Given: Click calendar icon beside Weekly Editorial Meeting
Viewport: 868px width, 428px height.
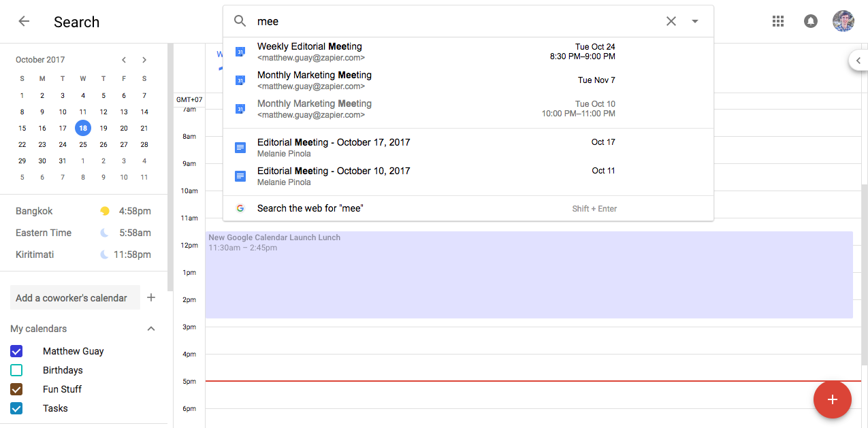Looking at the screenshot, I should [x=240, y=52].
